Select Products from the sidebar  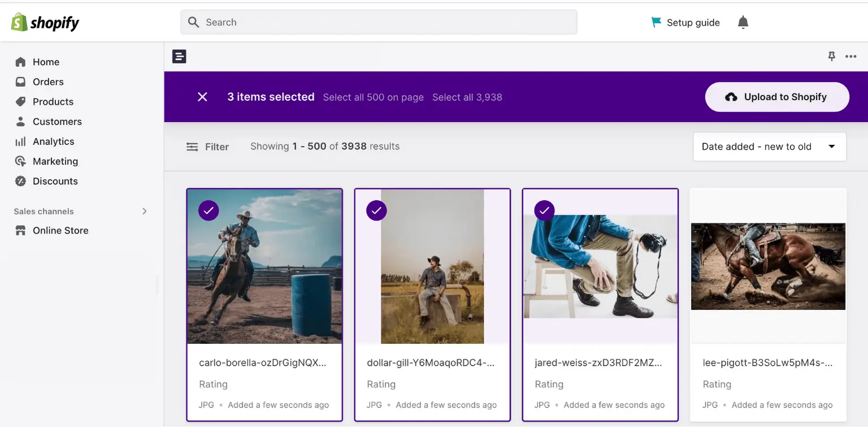point(53,101)
